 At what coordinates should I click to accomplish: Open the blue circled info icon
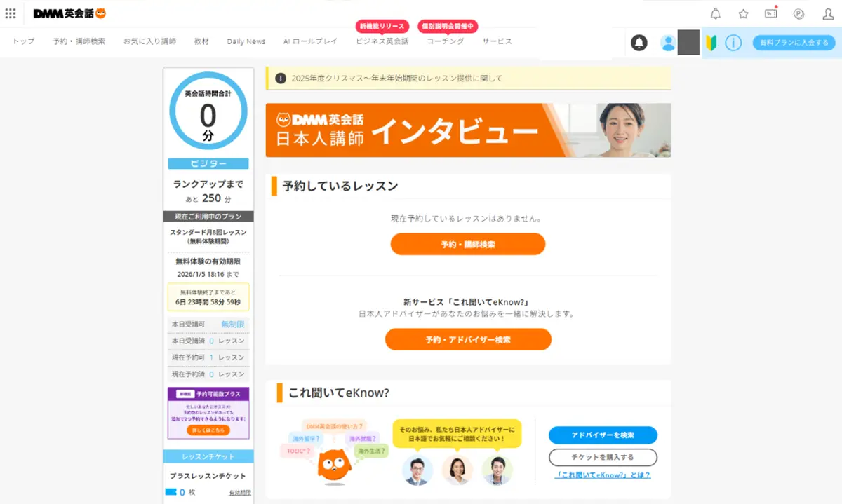point(733,43)
